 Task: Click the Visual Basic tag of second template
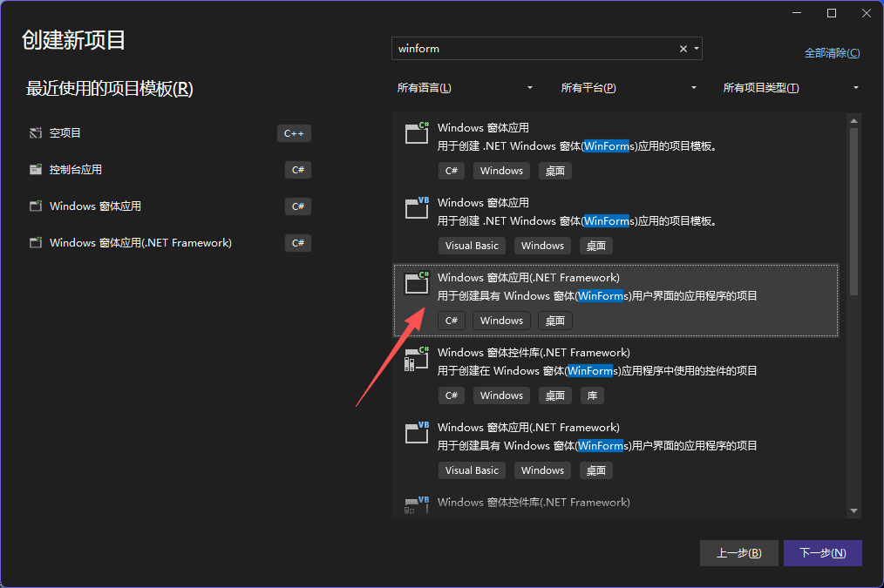[472, 246]
